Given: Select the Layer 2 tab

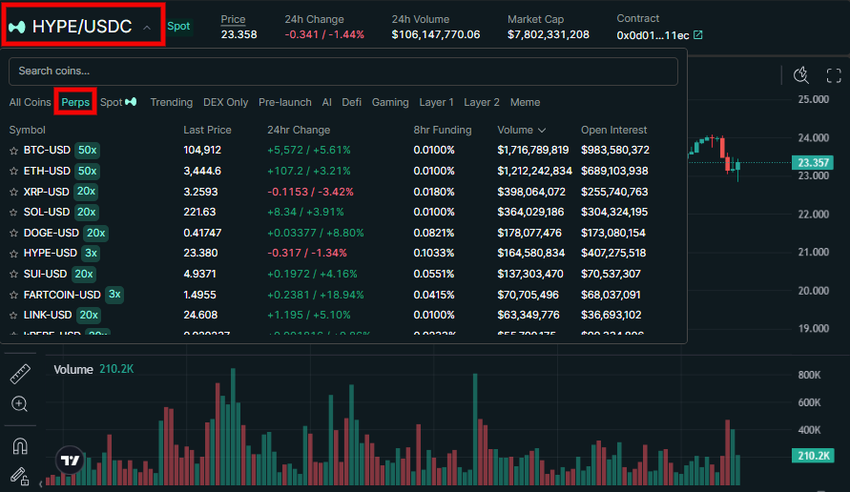Looking at the screenshot, I should [481, 102].
